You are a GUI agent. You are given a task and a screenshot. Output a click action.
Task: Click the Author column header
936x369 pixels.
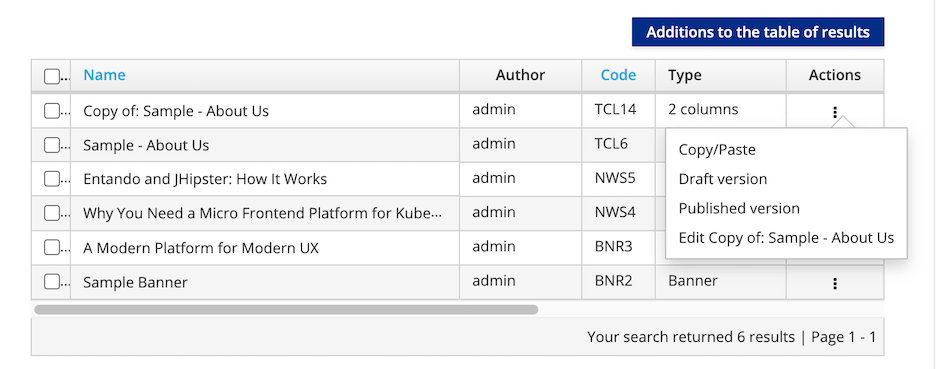521,75
